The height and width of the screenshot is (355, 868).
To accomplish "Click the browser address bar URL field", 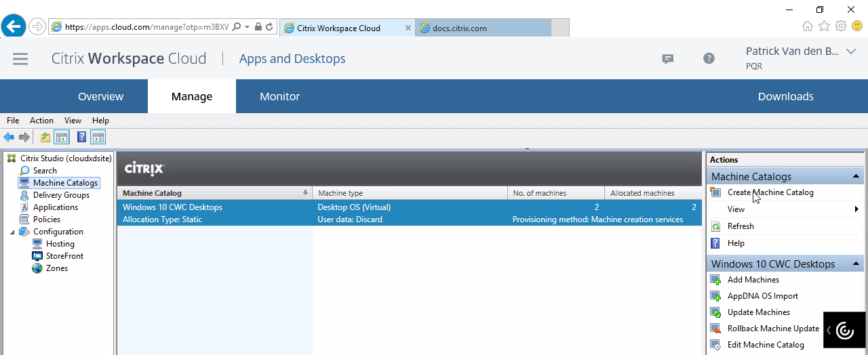I will [147, 27].
